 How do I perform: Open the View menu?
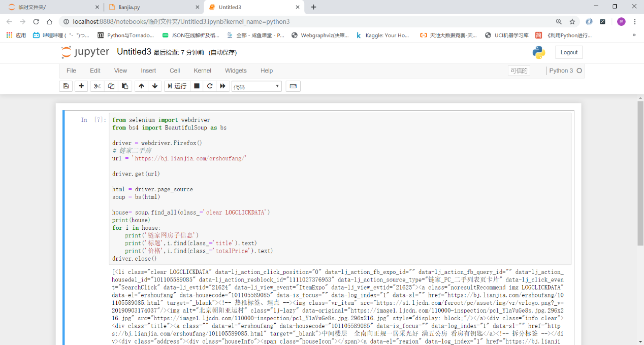pyautogui.click(x=120, y=71)
